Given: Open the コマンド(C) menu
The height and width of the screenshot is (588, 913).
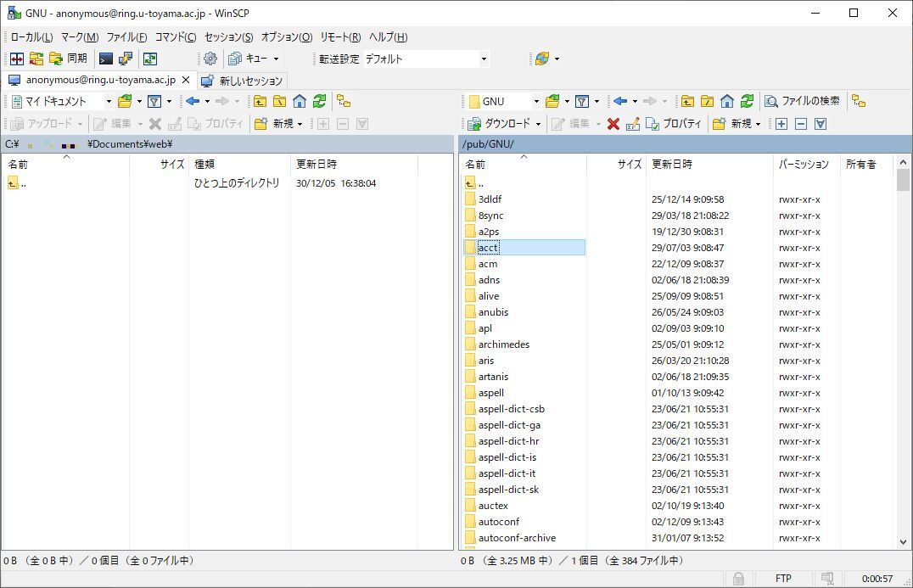Looking at the screenshot, I should point(175,37).
